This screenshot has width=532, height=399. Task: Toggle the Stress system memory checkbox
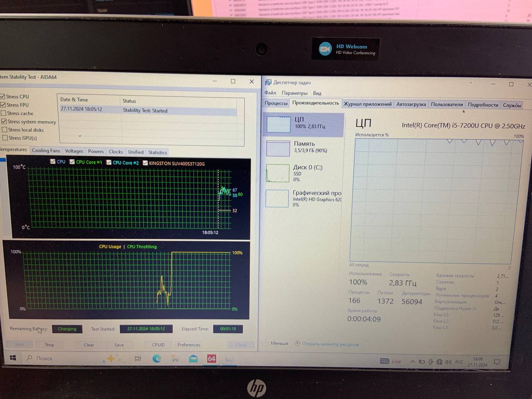tap(4, 121)
